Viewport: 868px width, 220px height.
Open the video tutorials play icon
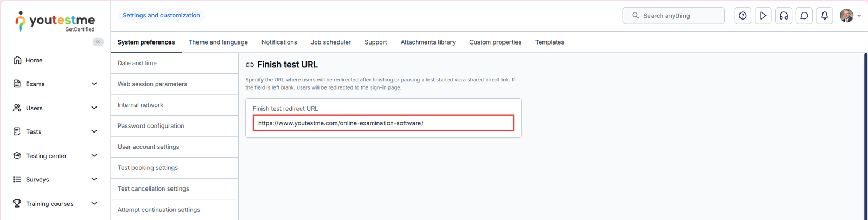pyautogui.click(x=763, y=16)
